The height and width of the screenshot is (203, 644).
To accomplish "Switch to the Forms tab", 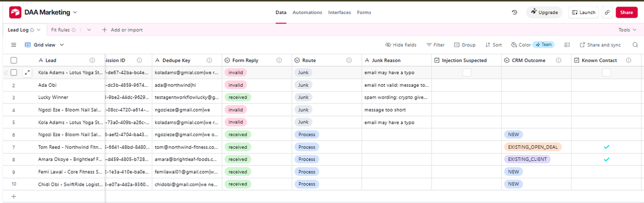I will point(364,12).
